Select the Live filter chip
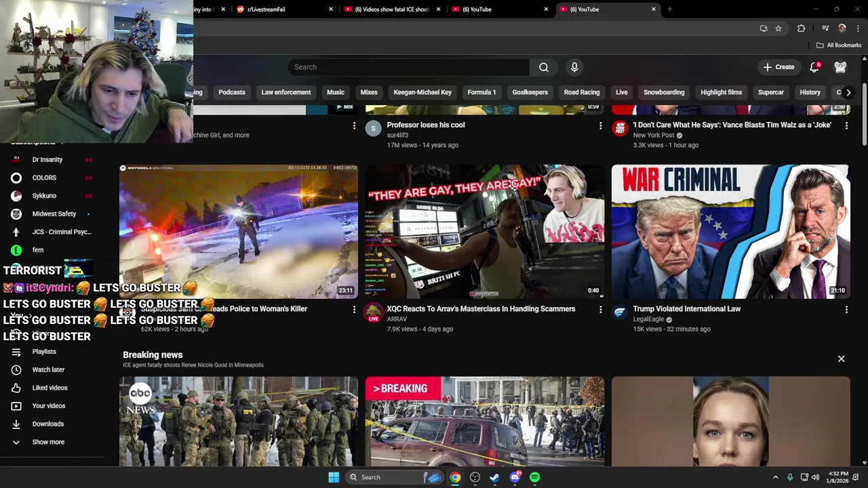The image size is (868, 488). (x=622, y=92)
